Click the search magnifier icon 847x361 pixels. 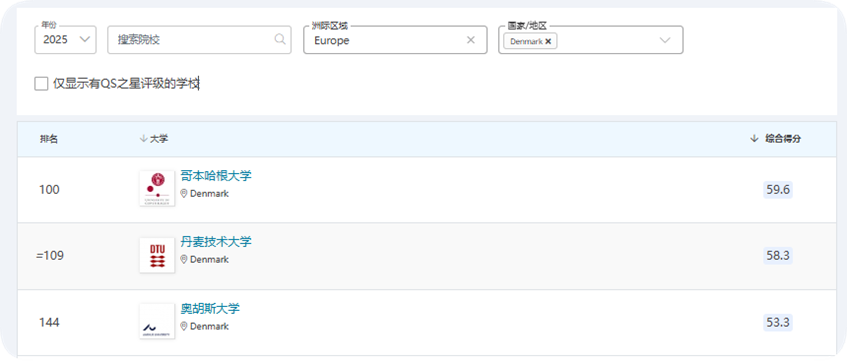coord(280,39)
